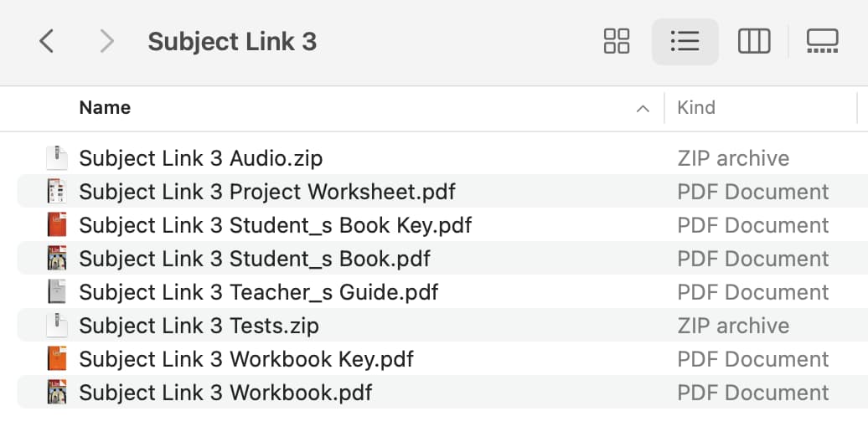Switch to column view
The width and height of the screenshot is (868, 442).
point(754,42)
